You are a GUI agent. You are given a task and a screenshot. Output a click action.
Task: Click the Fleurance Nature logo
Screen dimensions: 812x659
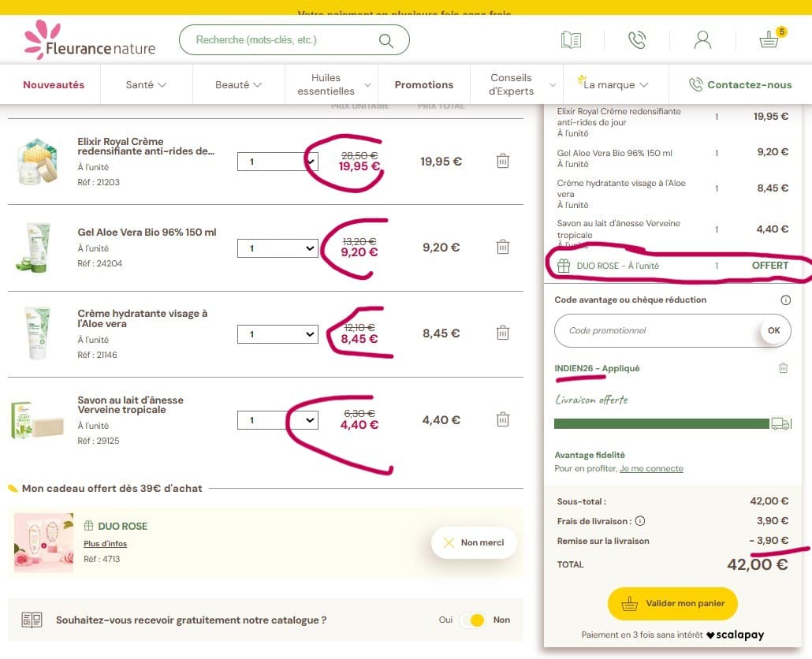click(90, 40)
